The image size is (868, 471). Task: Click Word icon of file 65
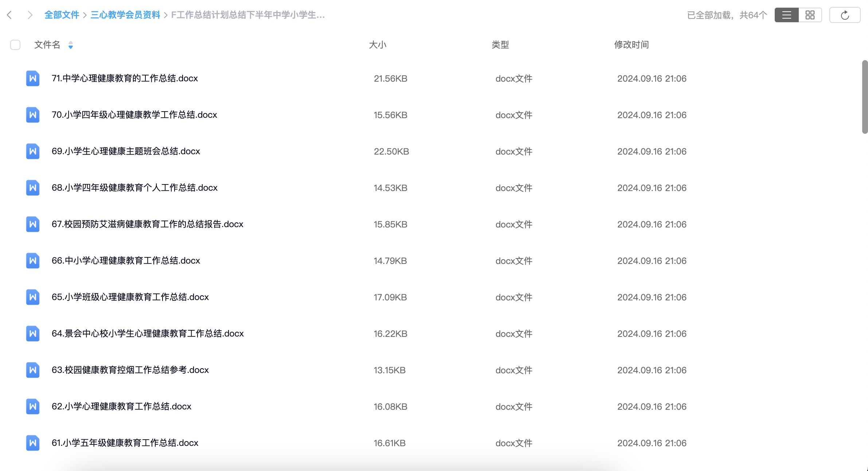(33, 297)
